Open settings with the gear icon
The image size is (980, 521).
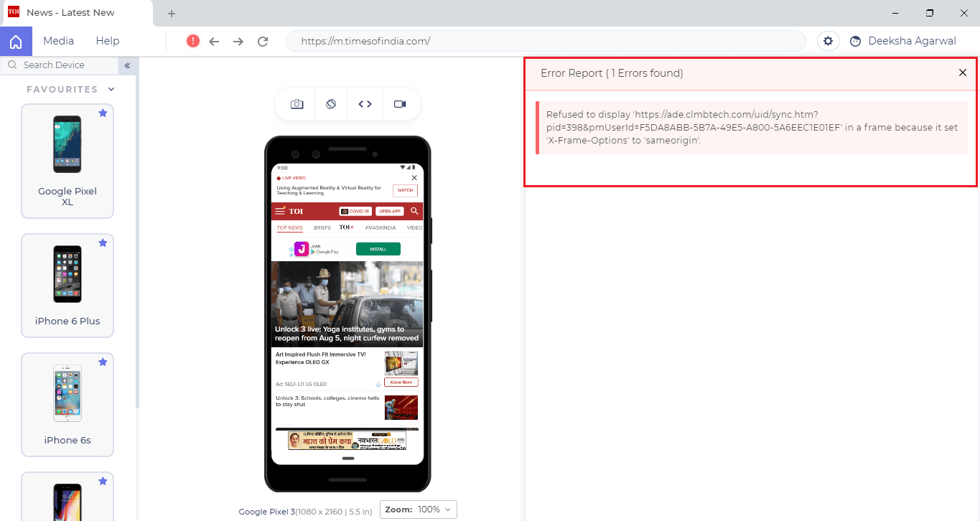(x=828, y=41)
